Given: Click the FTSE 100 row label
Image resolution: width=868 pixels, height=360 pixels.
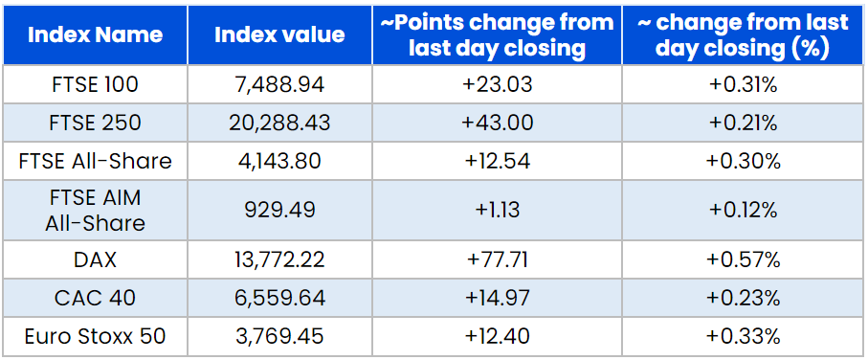Looking at the screenshot, I should tap(95, 84).
